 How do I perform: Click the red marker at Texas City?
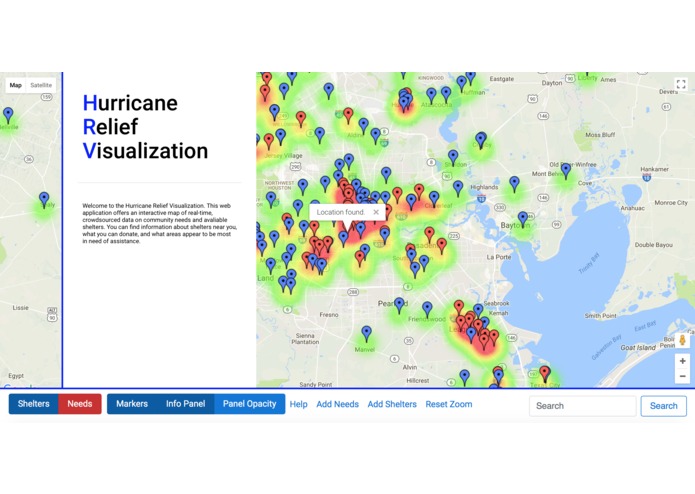(x=545, y=373)
